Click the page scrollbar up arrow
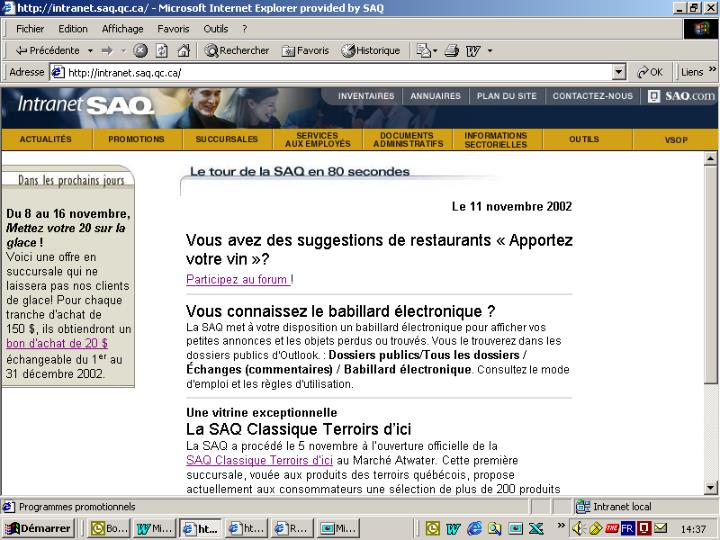Viewport: 720px width, 540px height. (710, 159)
